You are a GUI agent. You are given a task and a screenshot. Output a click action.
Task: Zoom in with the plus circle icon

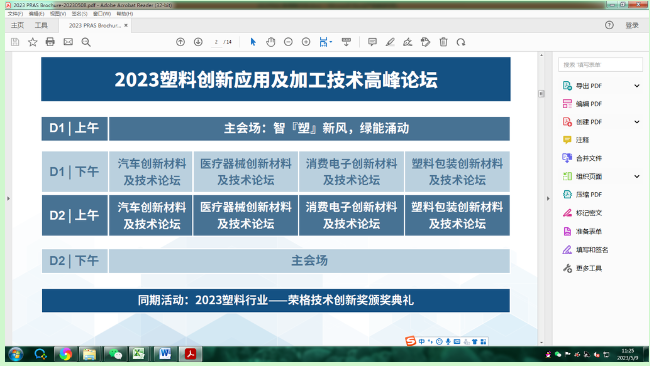[306, 42]
